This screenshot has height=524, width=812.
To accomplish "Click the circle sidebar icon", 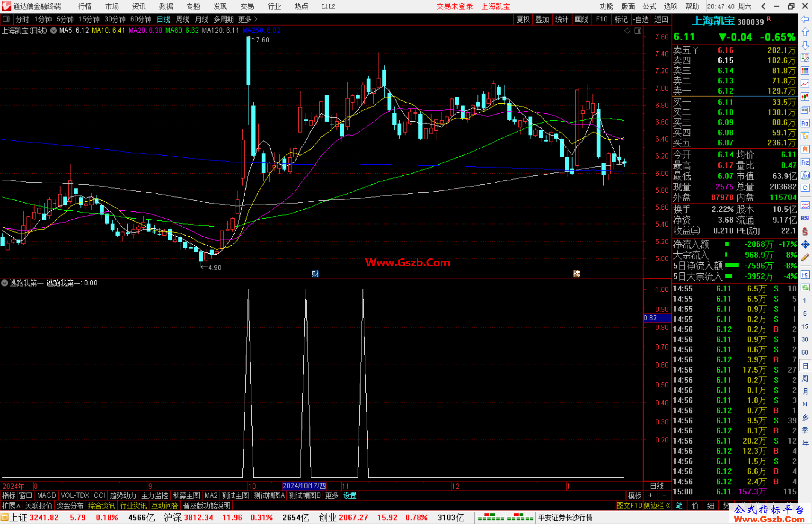I will pos(805,188).
